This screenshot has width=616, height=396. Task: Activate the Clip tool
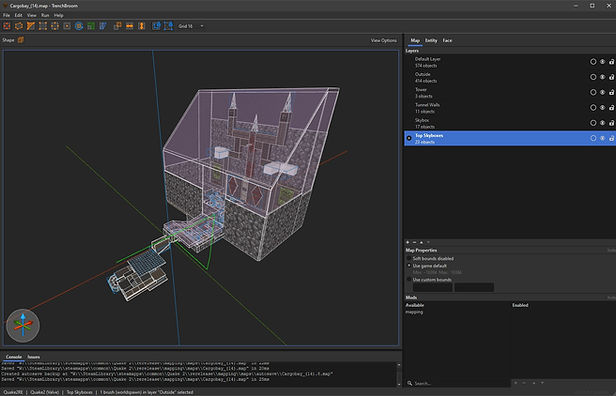[31, 26]
